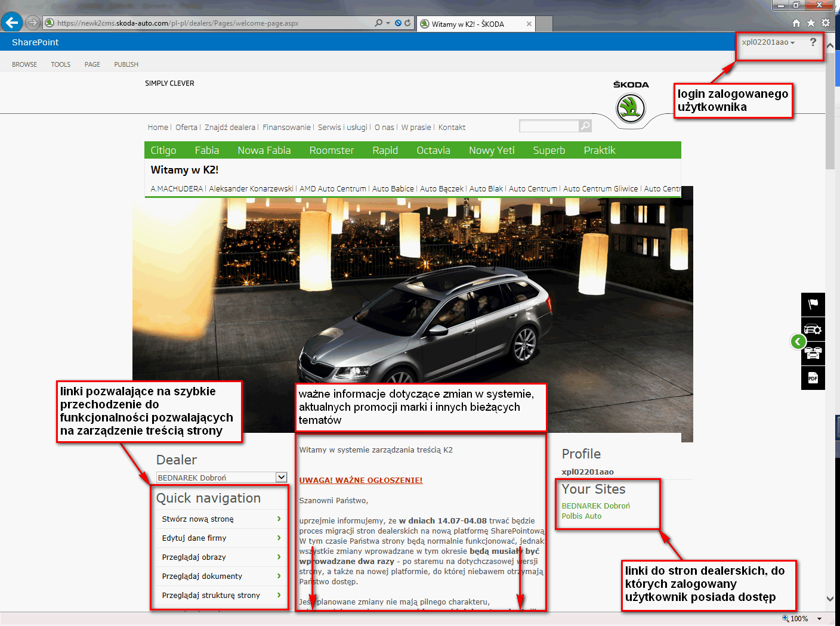The image size is (840, 626).
Task: Click the PDF icon in side panel
Action: pyautogui.click(x=813, y=378)
